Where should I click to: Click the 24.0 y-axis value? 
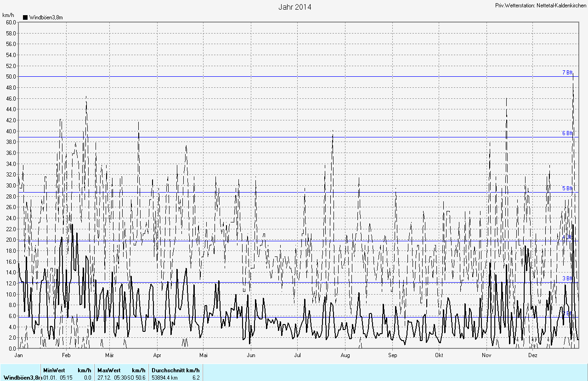[x=11, y=218]
